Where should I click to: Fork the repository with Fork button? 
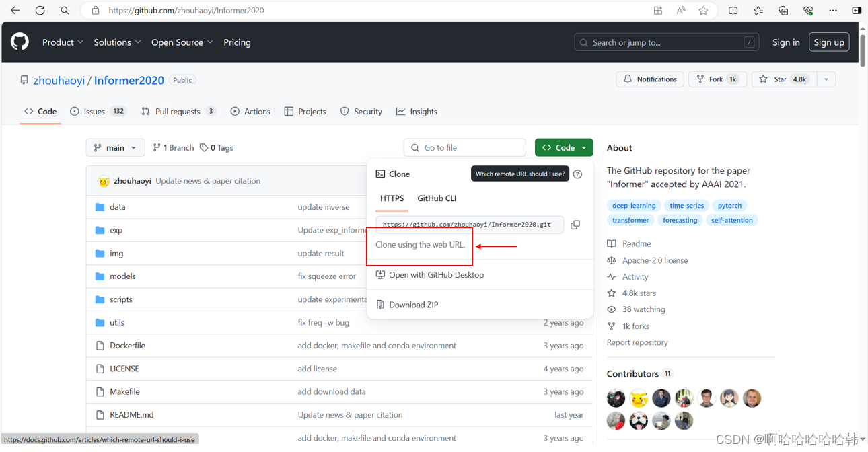point(717,79)
